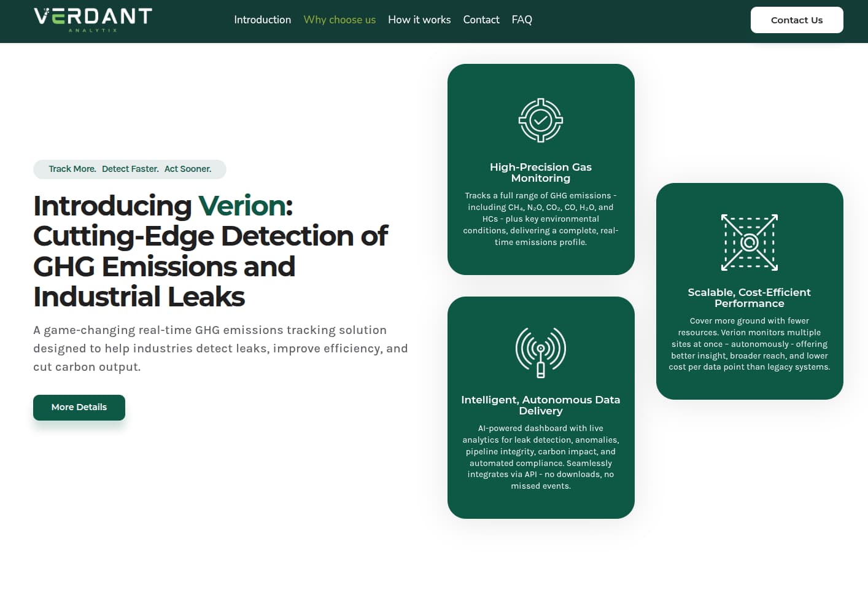Navigate to How it works

click(419, 20)
